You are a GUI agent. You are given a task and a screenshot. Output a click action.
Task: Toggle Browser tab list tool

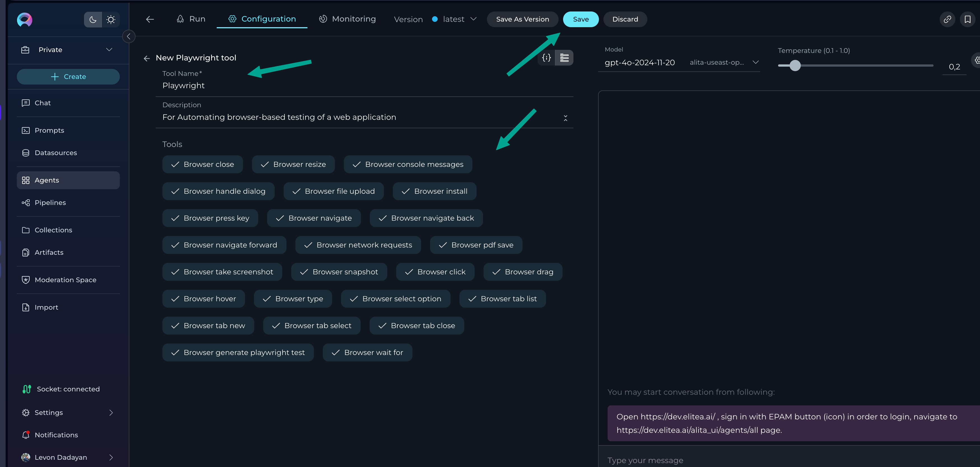pyautogui.click(x=503, y=299)
